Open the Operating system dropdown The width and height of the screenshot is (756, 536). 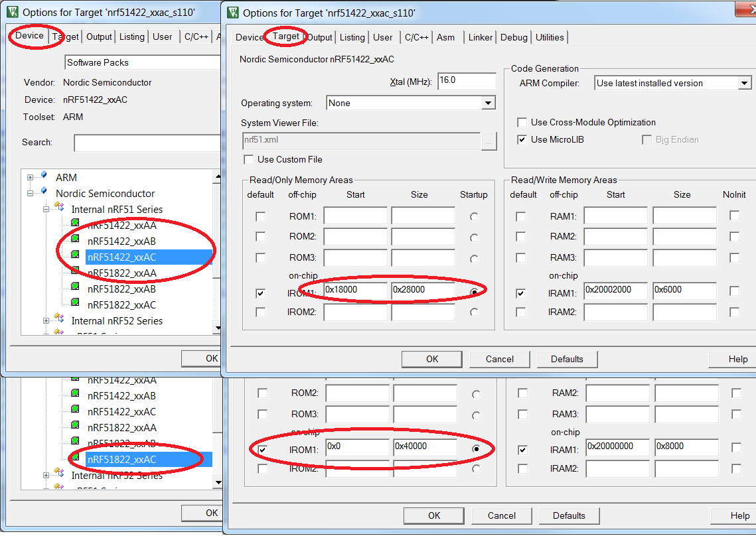click(489, 103)
